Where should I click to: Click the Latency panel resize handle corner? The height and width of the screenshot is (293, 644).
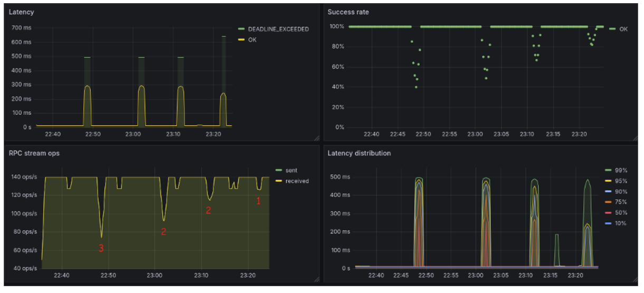317,138
